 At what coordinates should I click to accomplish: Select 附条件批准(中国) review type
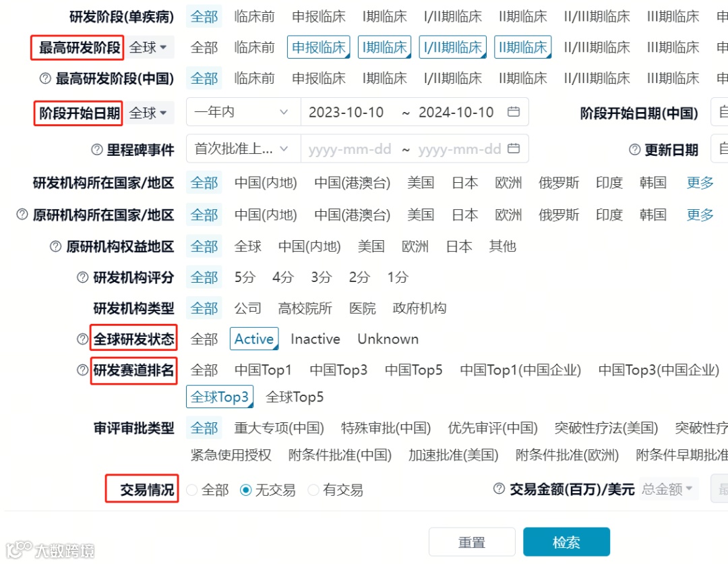pos(340,455)
